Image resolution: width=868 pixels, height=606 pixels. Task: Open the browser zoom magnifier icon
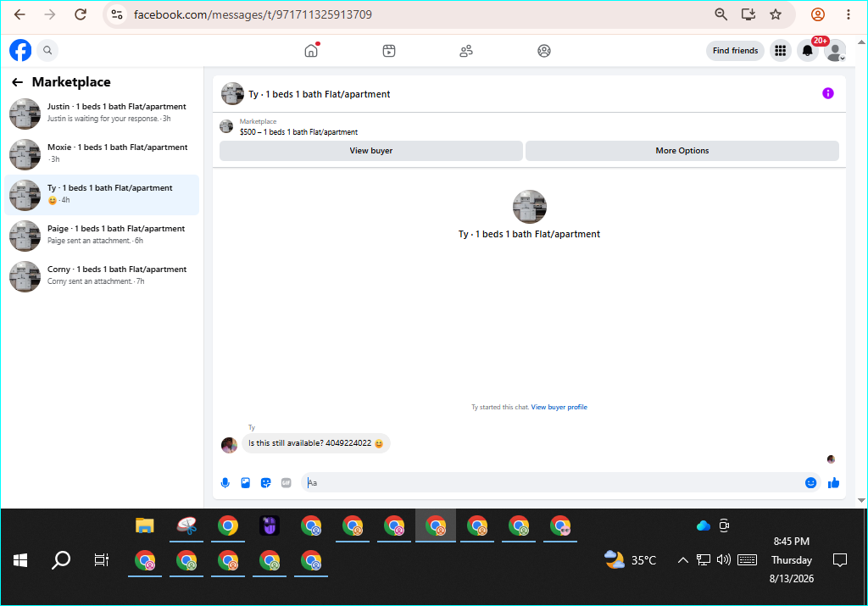pos(721,14)
